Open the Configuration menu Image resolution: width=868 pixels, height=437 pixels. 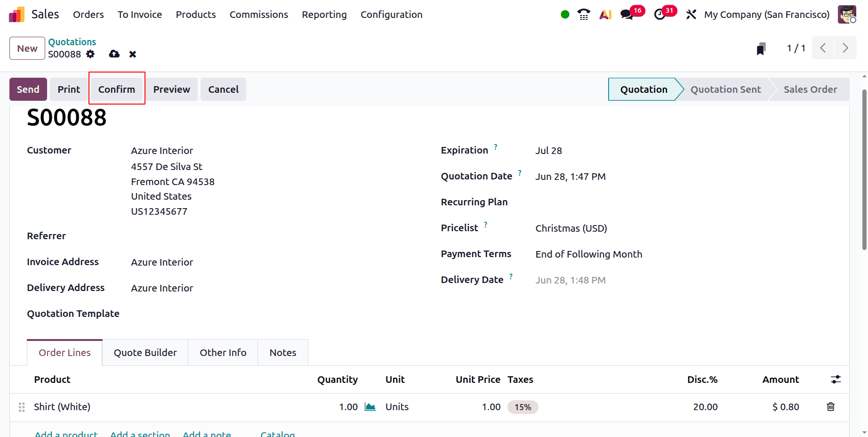click(392, 15)
